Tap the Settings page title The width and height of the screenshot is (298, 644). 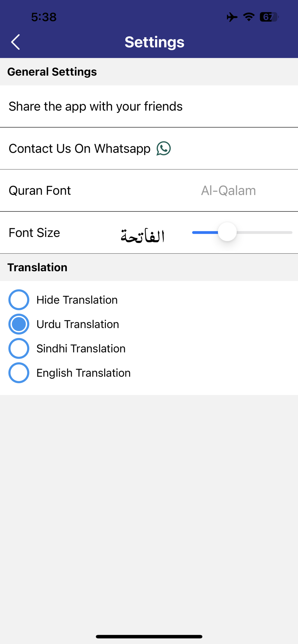tap(154, 42)
